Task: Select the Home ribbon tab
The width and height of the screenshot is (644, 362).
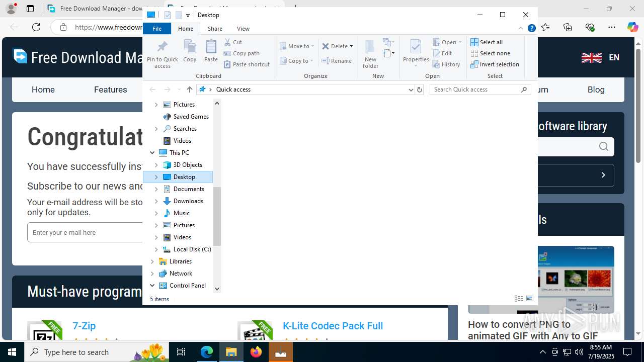Action: click(186, 29)
